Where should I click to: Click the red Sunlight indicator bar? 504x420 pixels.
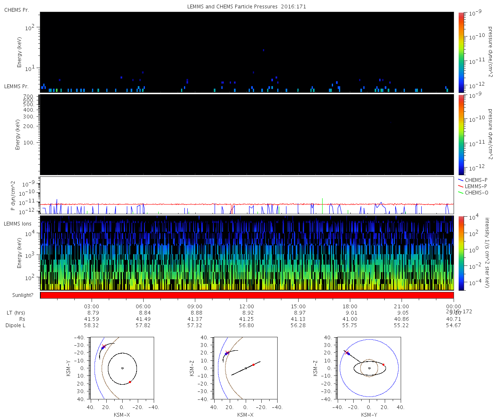click(247, 295)
